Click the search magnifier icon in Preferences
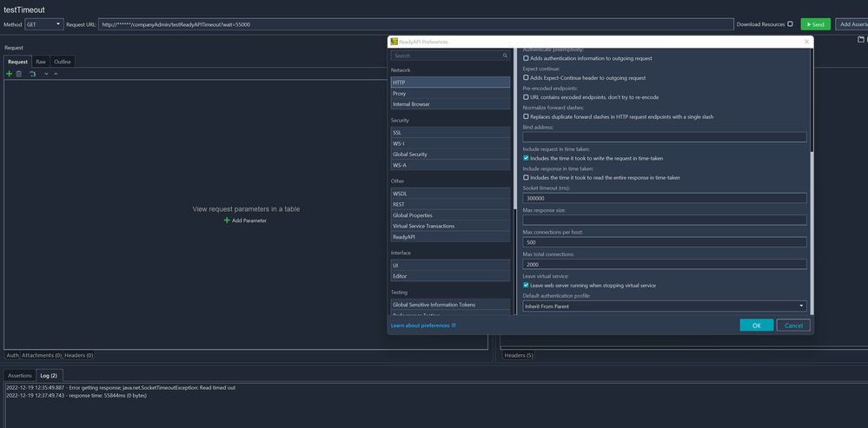This screenshot has width=868, height=428. tap(505, 56)
